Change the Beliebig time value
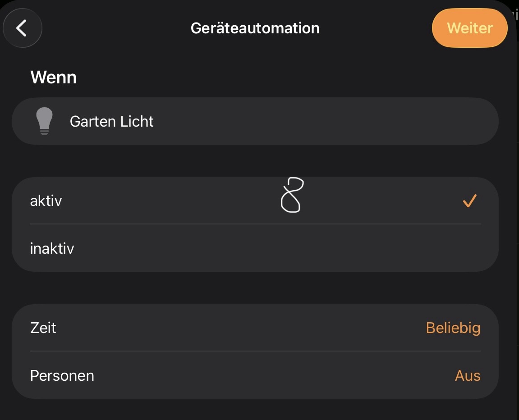Screen dimensions: 519x420 tap(453, 328)
